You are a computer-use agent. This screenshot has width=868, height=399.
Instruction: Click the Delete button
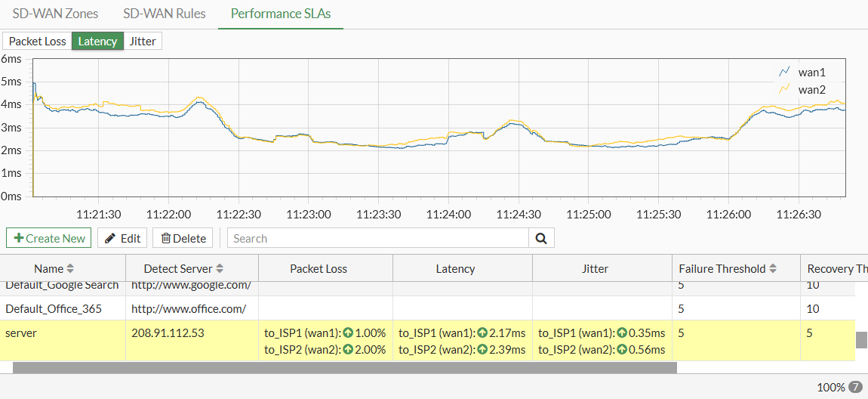point(183,238)
